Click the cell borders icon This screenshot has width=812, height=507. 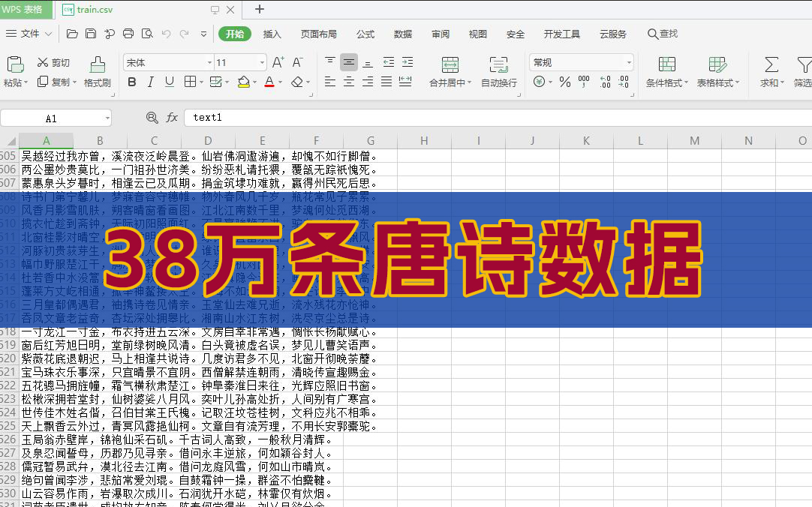point(190,82)
